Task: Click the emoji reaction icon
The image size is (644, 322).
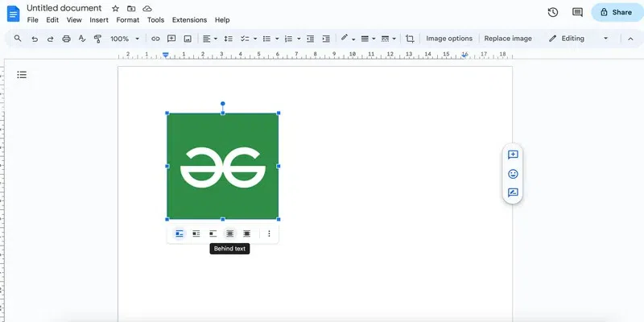Action: tap(513, 174)
